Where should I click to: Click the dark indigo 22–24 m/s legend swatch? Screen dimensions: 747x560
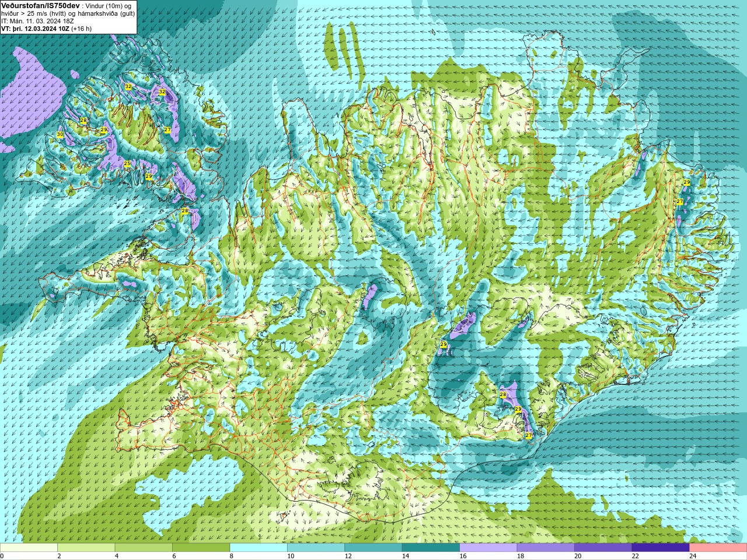click(x=661, y=548)
